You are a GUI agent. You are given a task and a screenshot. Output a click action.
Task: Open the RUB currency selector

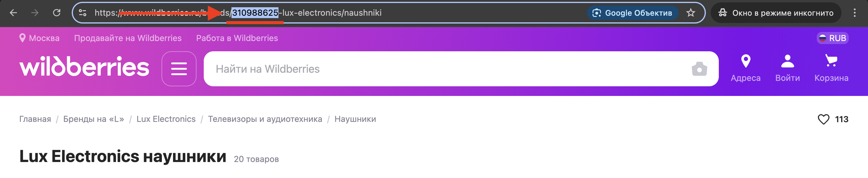832,38
